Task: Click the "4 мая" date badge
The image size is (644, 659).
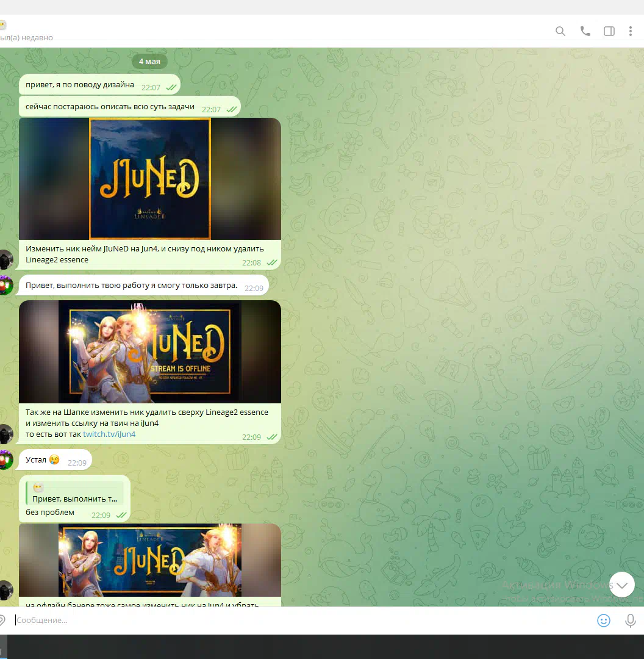Action: tap(149, 62)
